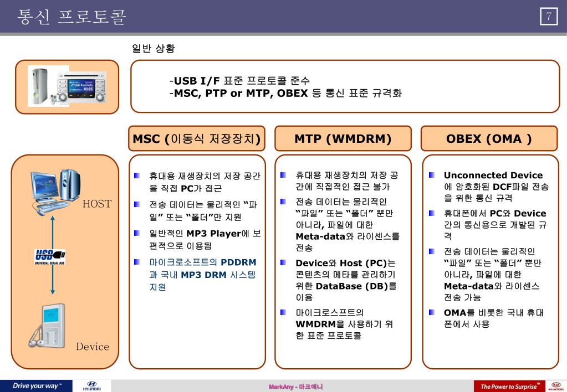The height and width of the screenshot is (392, 567).
Task: Click the USB logo icon
Action: (x=50, y=257)
